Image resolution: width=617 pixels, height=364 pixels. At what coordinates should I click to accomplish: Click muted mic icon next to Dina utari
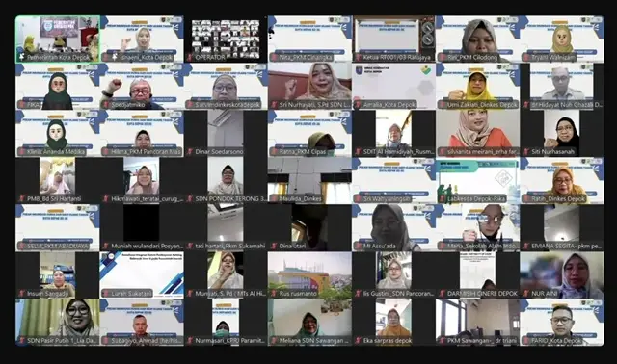tap(274, 247)
